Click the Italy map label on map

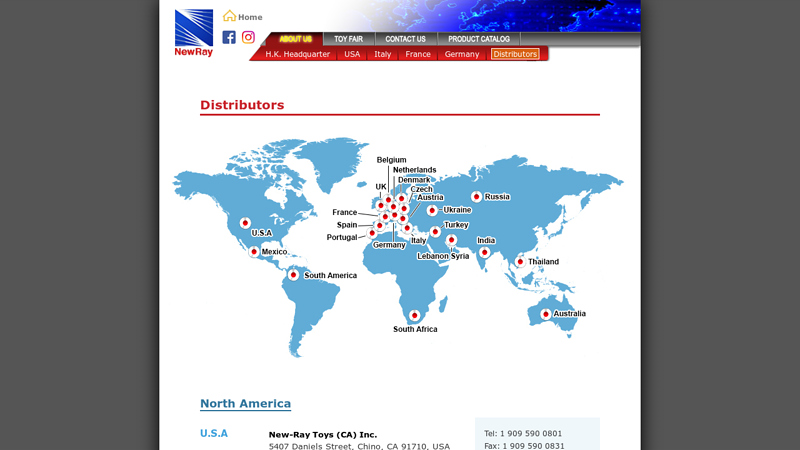(x=418, y=240)
